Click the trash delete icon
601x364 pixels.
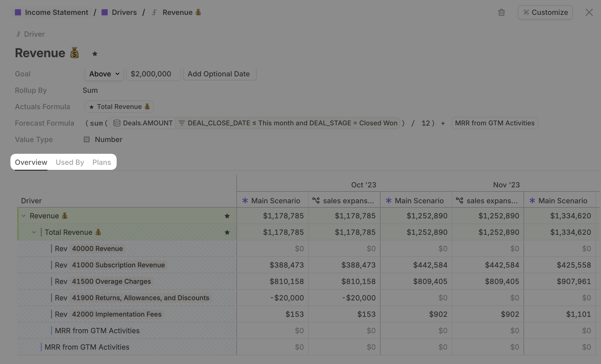(x=501, y=12)
